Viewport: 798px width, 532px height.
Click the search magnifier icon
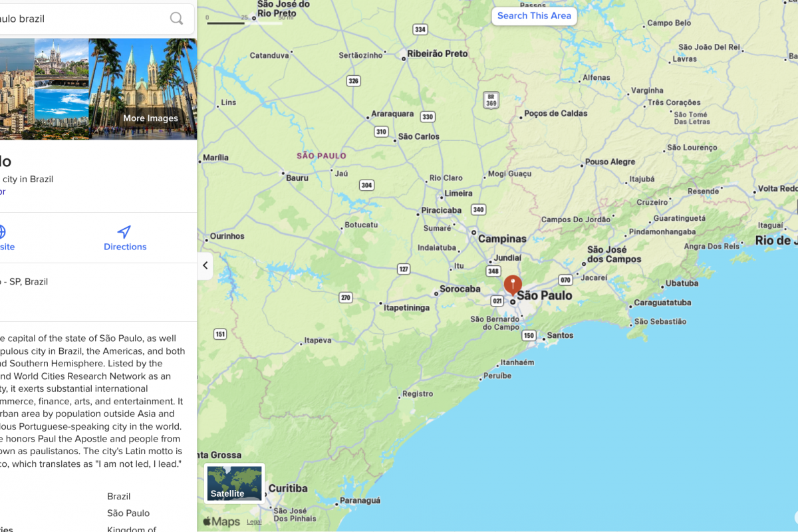tap(176, 19)
